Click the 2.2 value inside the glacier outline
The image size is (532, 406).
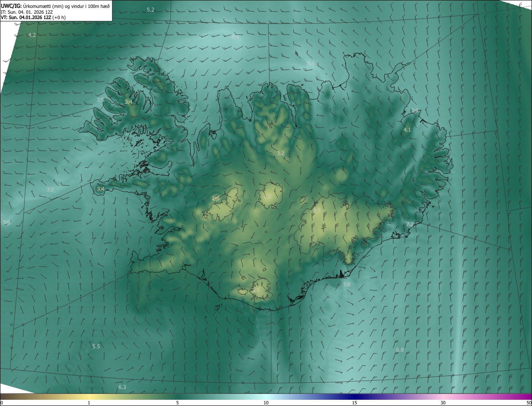tap(268, 196)
